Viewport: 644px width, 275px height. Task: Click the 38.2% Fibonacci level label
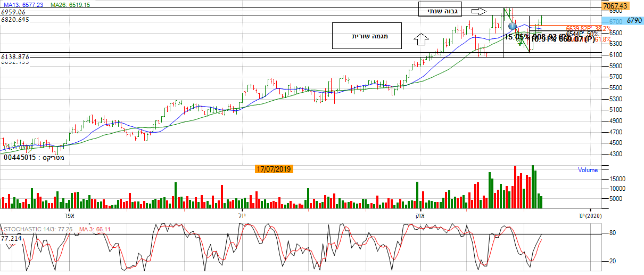[582, 28]
